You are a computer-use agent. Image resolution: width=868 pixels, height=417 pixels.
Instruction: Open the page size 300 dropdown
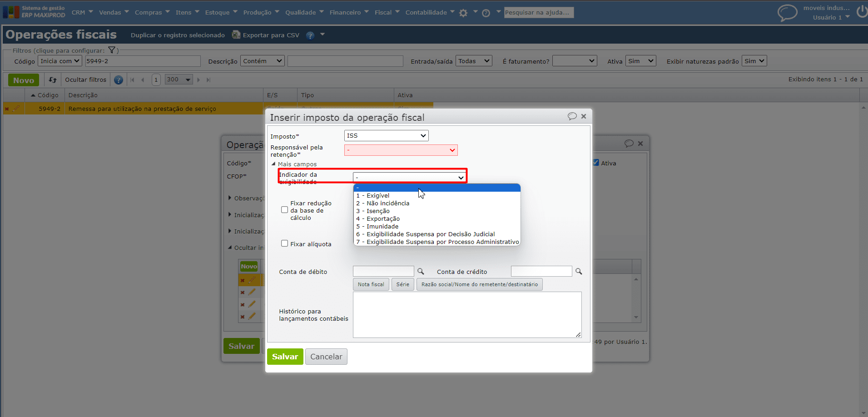tap(179, 79)
